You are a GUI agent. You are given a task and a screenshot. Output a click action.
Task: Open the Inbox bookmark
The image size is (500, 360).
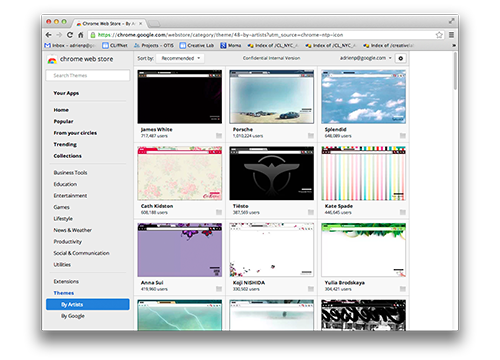pos(70,45)
